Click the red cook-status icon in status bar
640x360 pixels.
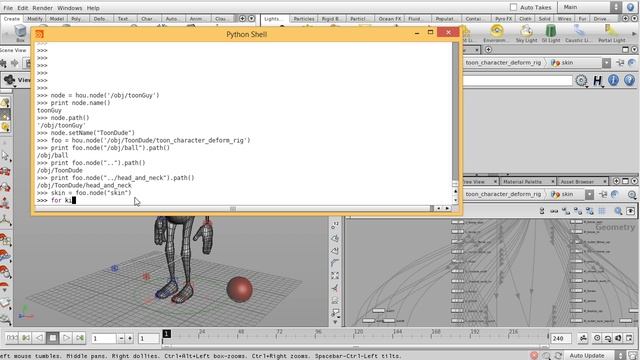[x=534, y=356]
